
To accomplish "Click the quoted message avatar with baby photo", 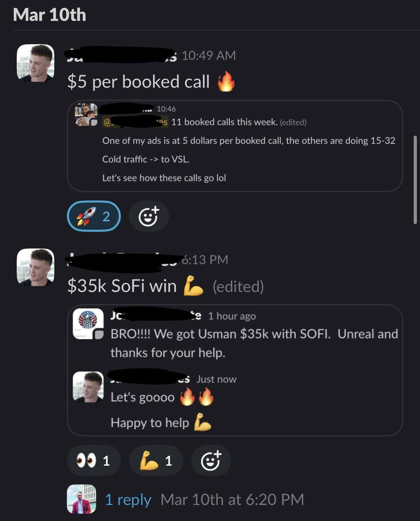I will pyautogui.click(x=86, y=115).
